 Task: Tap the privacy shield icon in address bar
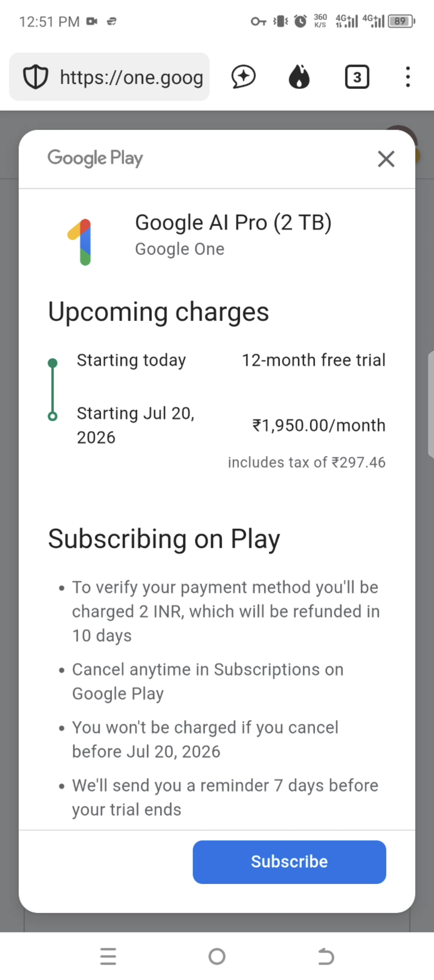tap(35, 76)
